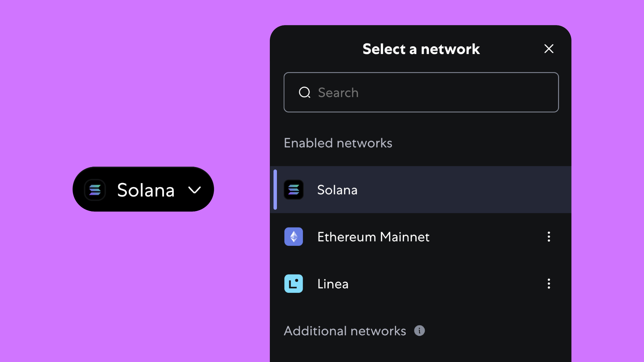Viewport: 644px width, 362px height.
Task: Click the Select a network dialog title
Action: click(x=421, y=49)
